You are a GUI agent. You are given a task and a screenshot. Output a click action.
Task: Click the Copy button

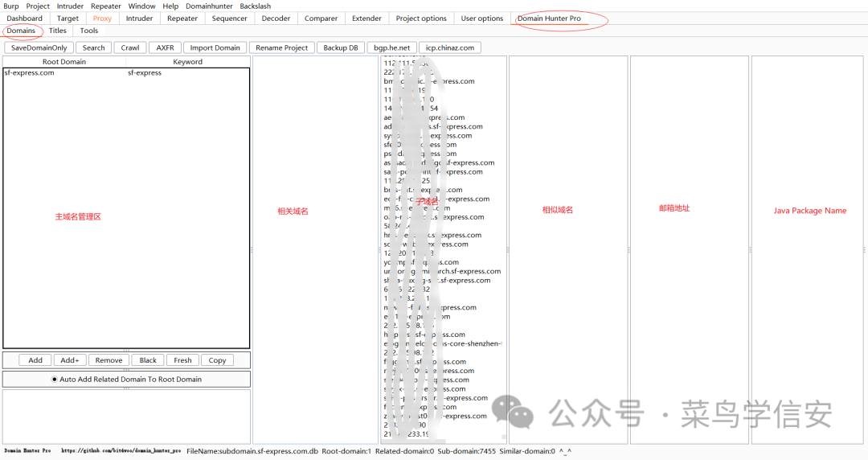click(x=217, y=360)
